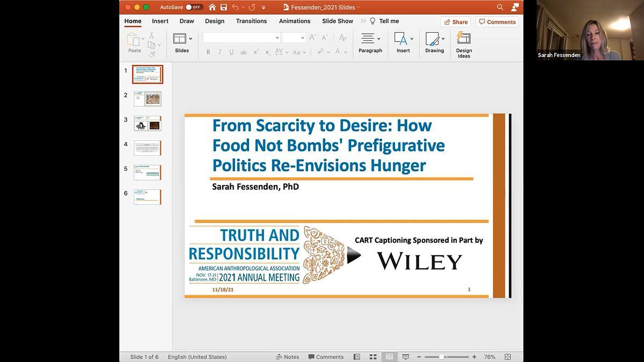Click the Redo/Repeat icon

(x=252, y=8)
